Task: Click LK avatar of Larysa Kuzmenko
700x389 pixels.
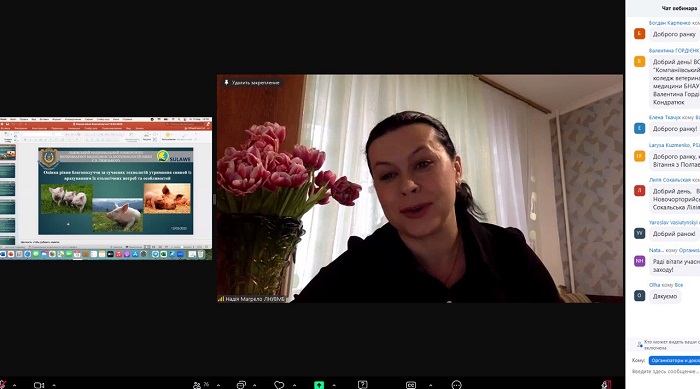Action: coord(639,156)
